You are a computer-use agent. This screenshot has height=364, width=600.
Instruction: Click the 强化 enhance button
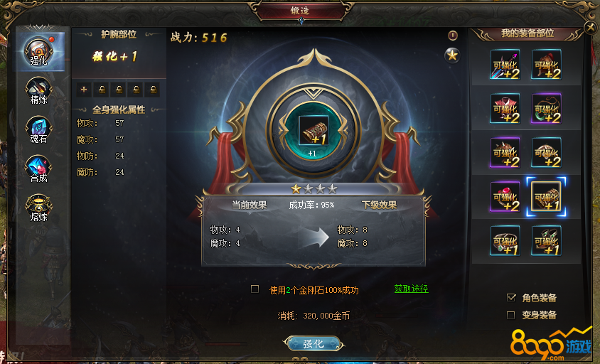(314, 343)
